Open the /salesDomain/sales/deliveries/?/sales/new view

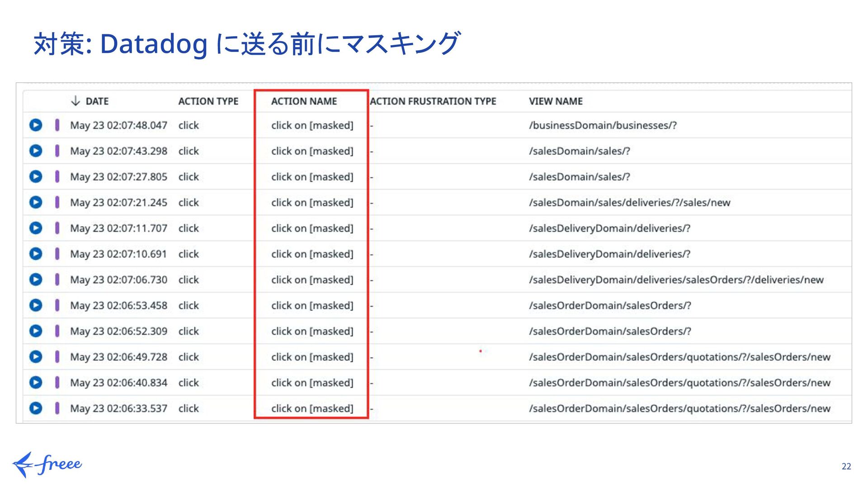[x=629, y=202]
